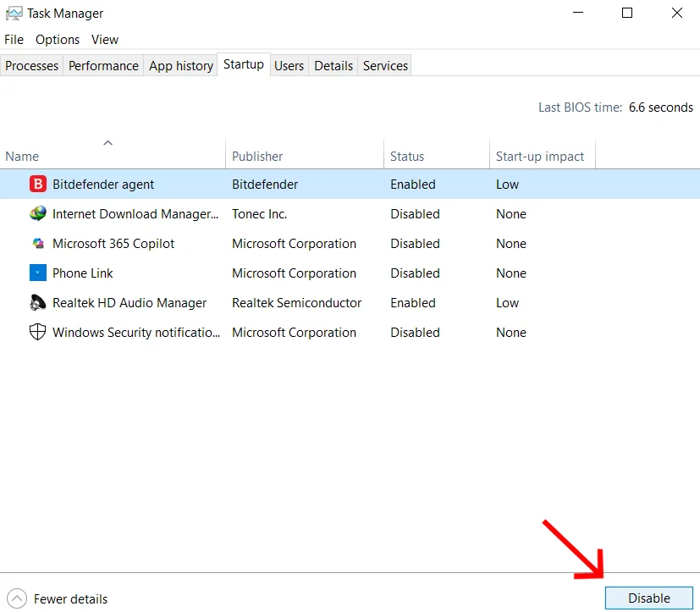Open the Options menu
Image resolution: width=700 pixels, height=612 pixels.
click(x=57, y=39)
